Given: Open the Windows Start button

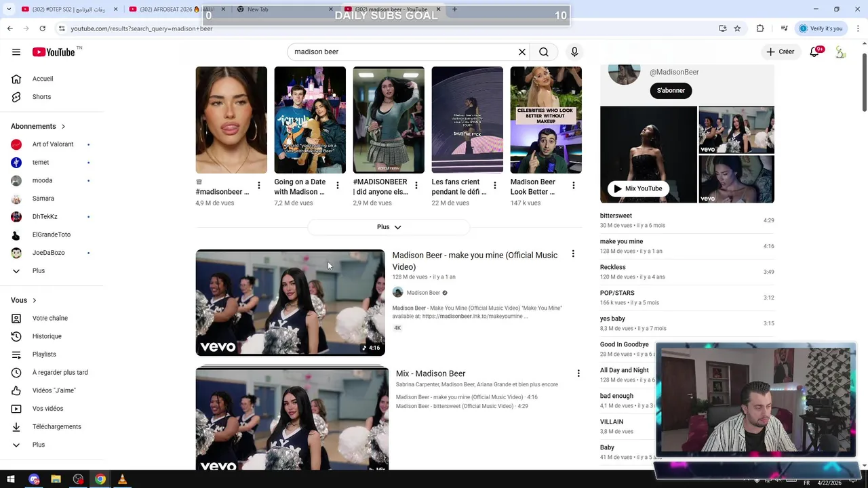Looking at the screenshot, I should [11, 479].
